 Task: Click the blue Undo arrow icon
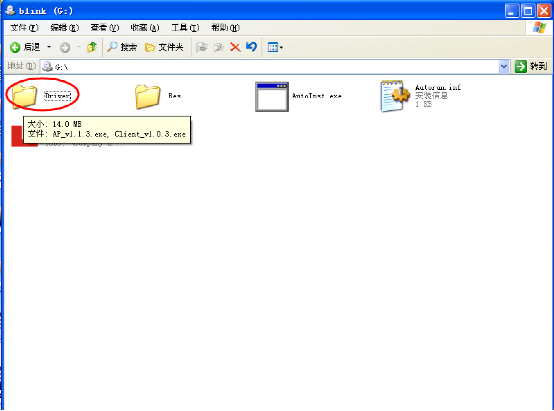pyautogui.click(x=251, y=47)
